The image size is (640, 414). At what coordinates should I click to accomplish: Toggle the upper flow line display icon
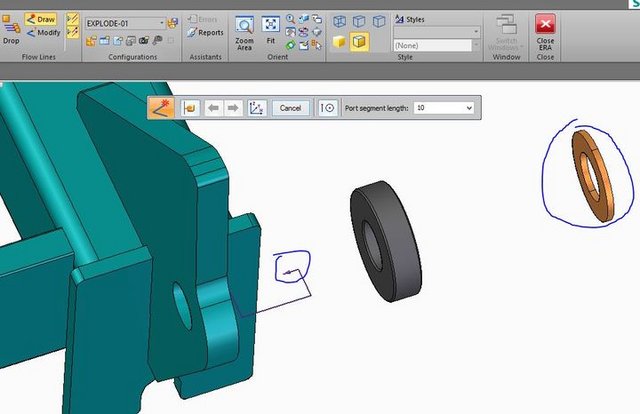point(73,19)
